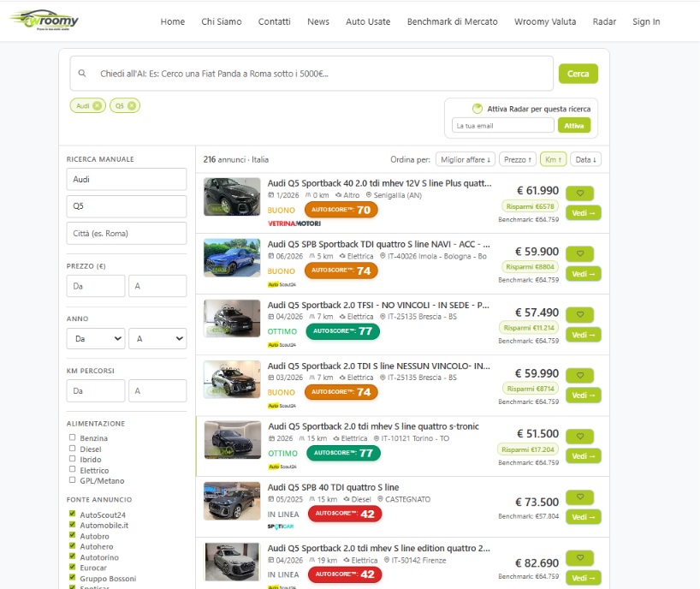The image size is (700, 589).
Task: Uncheck the Autohero source
Action: click(x=73, y=545)
